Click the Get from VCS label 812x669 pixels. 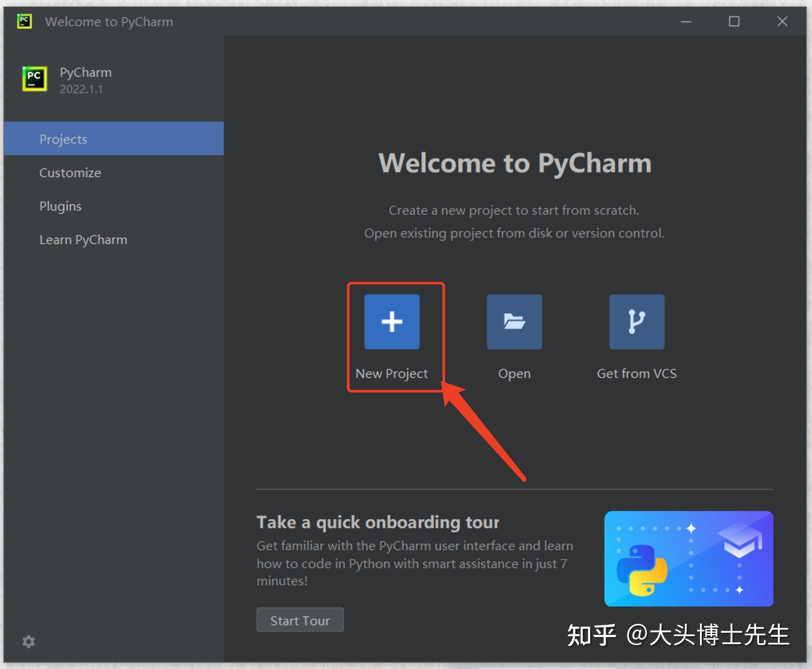pos(637,373)
